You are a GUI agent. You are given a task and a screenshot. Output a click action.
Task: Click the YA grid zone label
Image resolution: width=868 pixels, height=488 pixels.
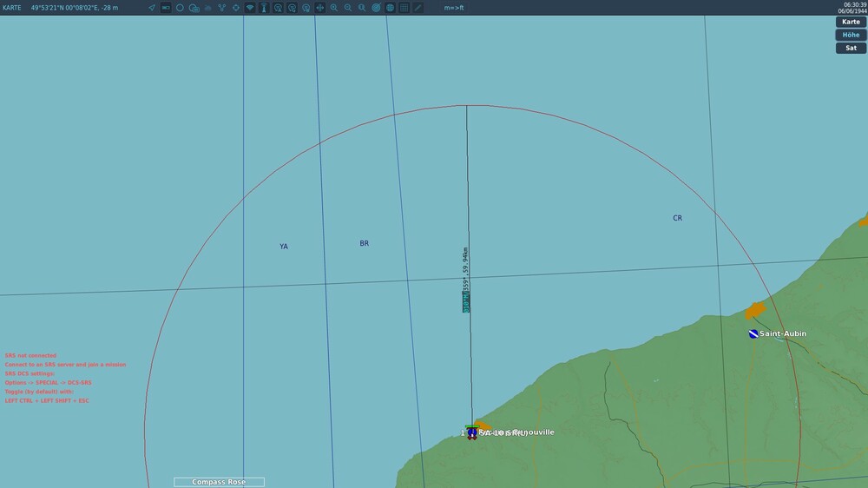[284, 247]
